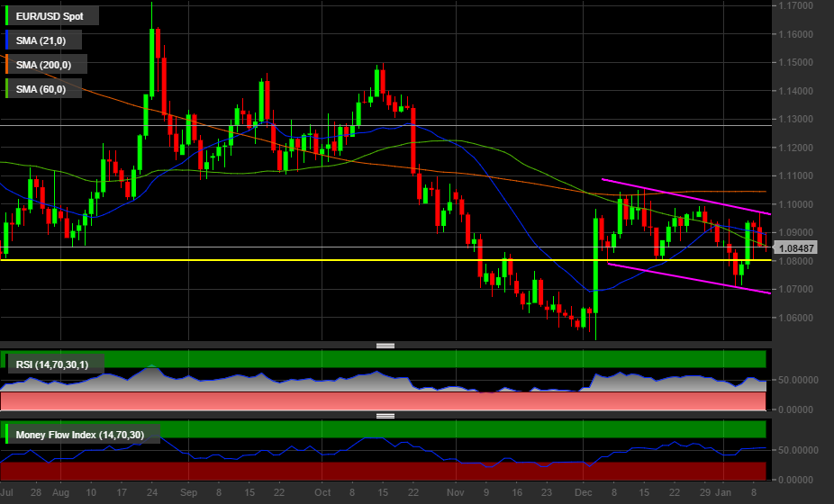The width and height of the screenshot is (834, 504).
Task: Click the current price tag 1.08487
Action: 796,247
